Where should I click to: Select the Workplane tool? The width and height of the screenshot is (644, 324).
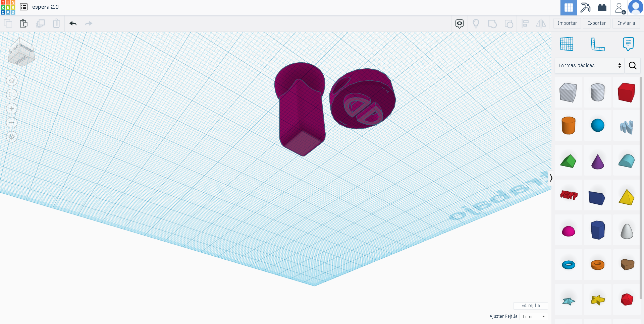pos(567,44)
